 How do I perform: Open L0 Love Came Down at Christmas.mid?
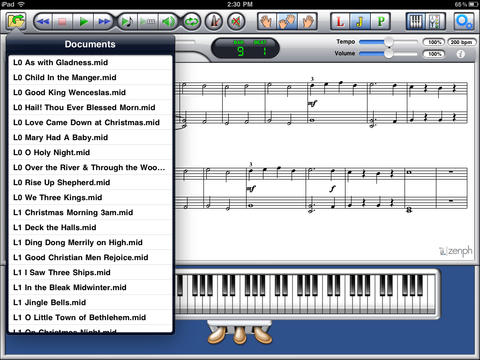click(90, 122)
